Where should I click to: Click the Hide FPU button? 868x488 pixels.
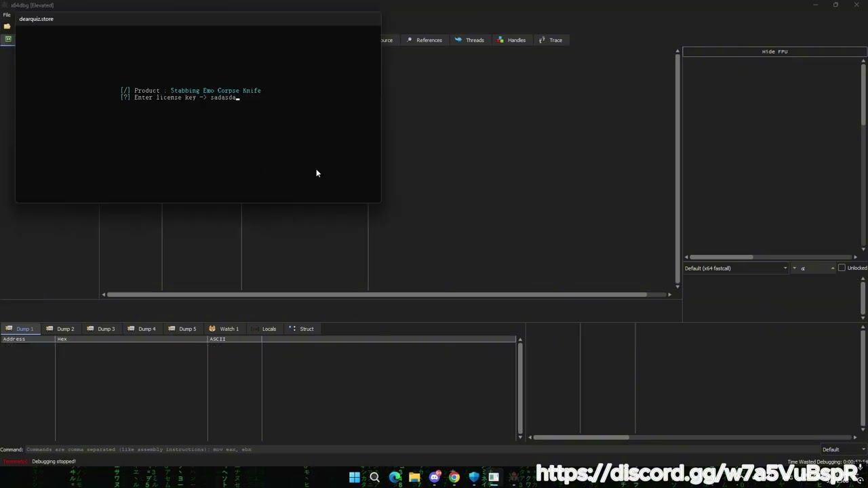pyautogui.click(x=774, y=52)
